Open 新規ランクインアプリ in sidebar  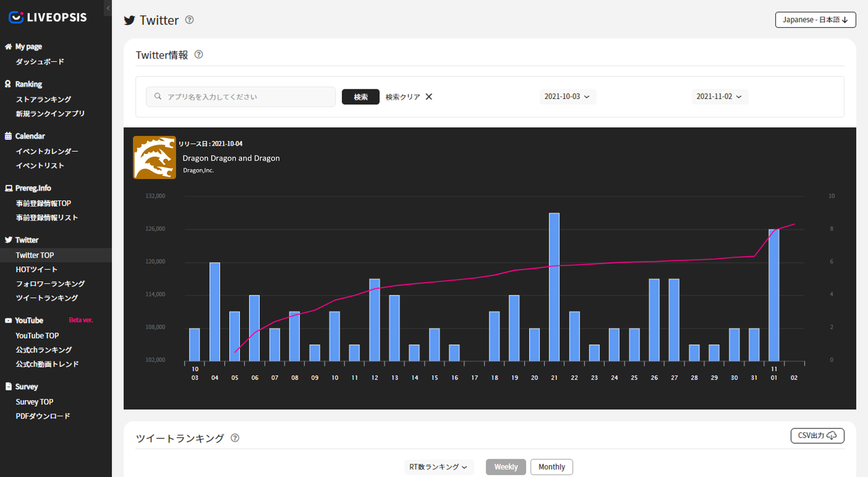(50, 114)
